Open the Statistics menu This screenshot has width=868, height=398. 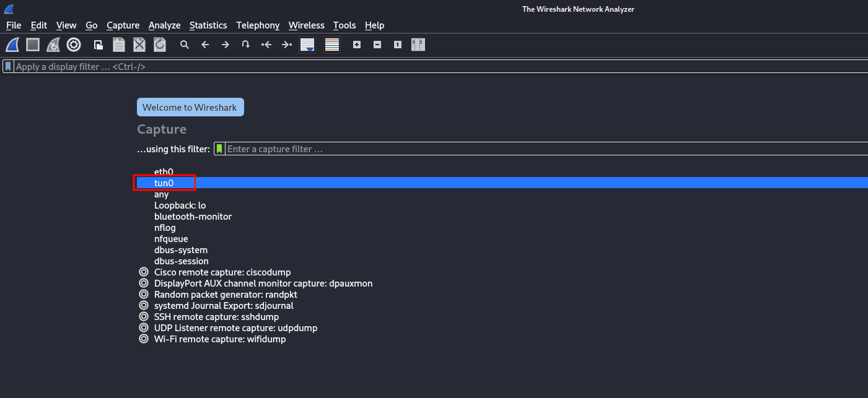pos(208,25)
